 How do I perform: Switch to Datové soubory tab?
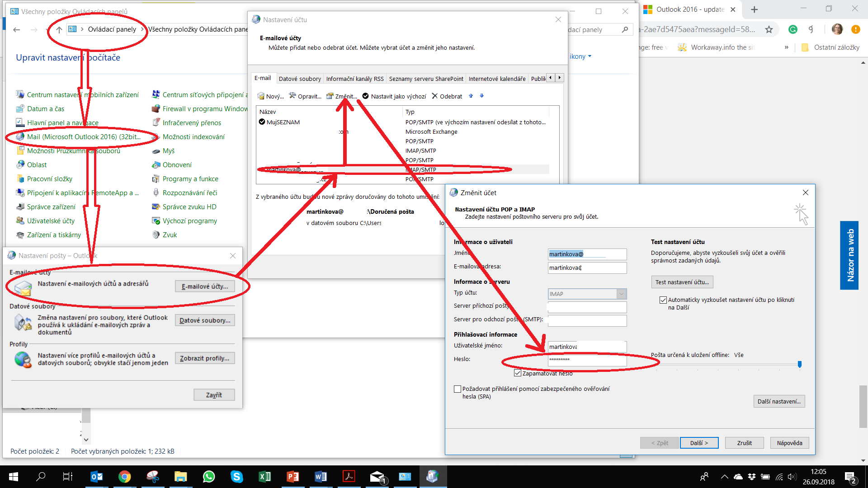coord(300,79)
